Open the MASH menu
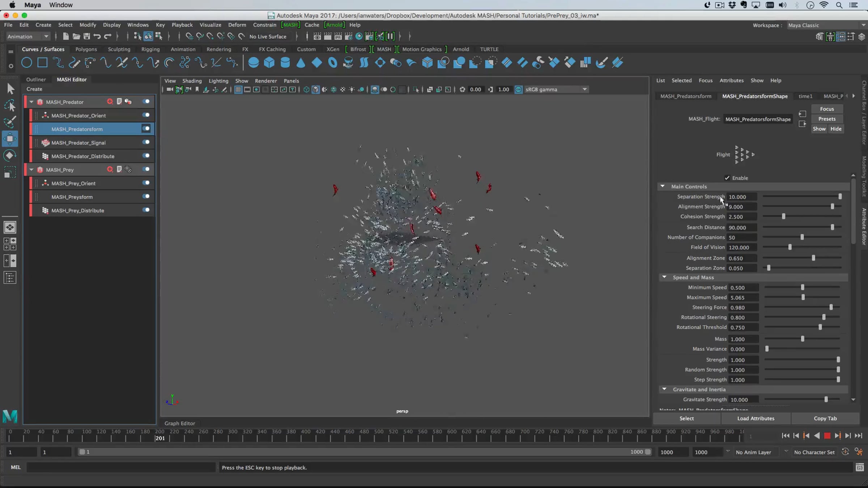The height and width of the screenshot is (488, 868). 290,25
